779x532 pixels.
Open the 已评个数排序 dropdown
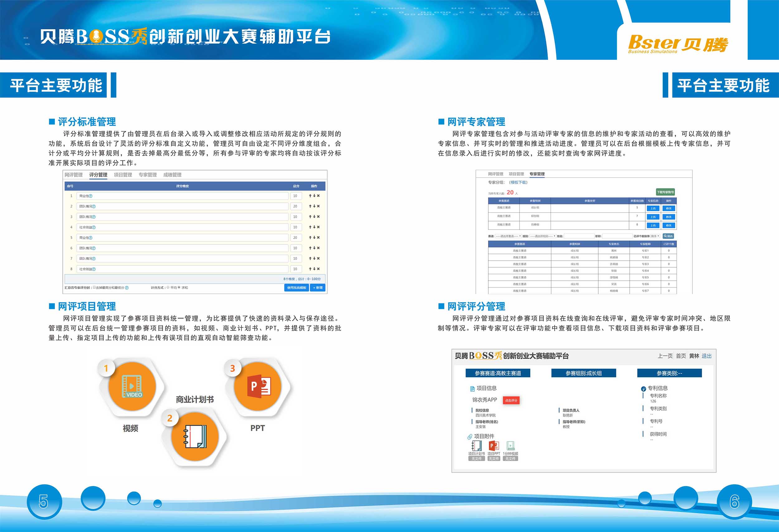655,236
